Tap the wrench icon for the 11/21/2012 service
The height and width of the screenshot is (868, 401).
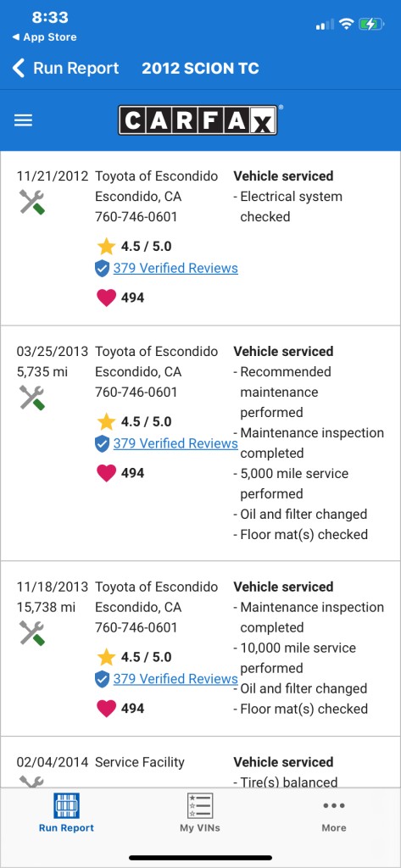32,202
